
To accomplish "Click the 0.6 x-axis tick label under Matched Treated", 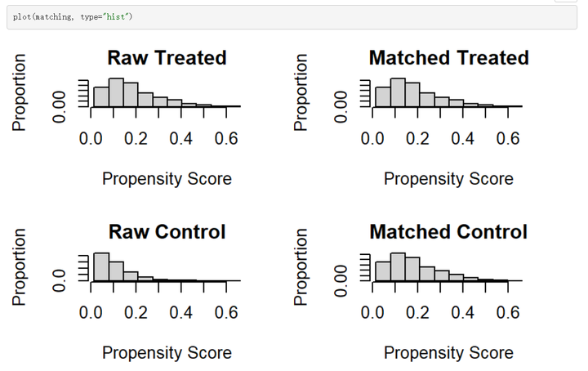I will click(x=508, y=139).
